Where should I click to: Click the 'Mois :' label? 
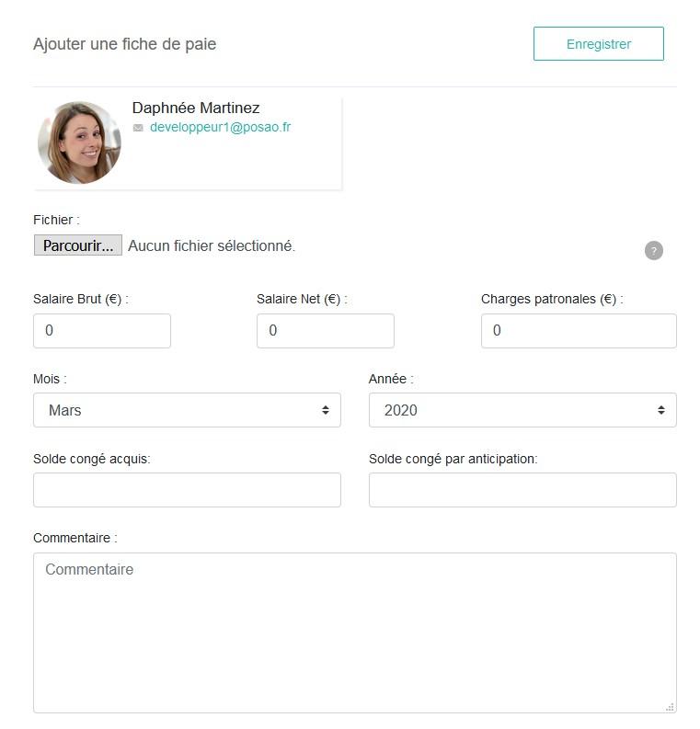[50, 379]
